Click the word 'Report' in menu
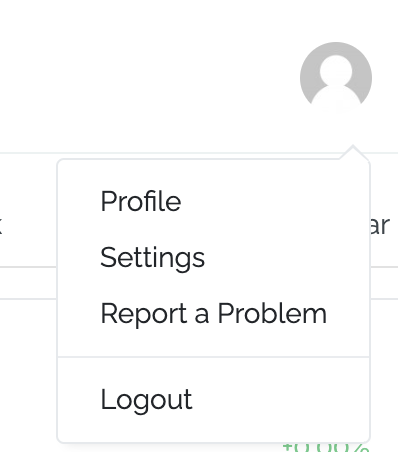Image resolution: width=398 pixels, height=452 pixels. (x=144, y=314)
